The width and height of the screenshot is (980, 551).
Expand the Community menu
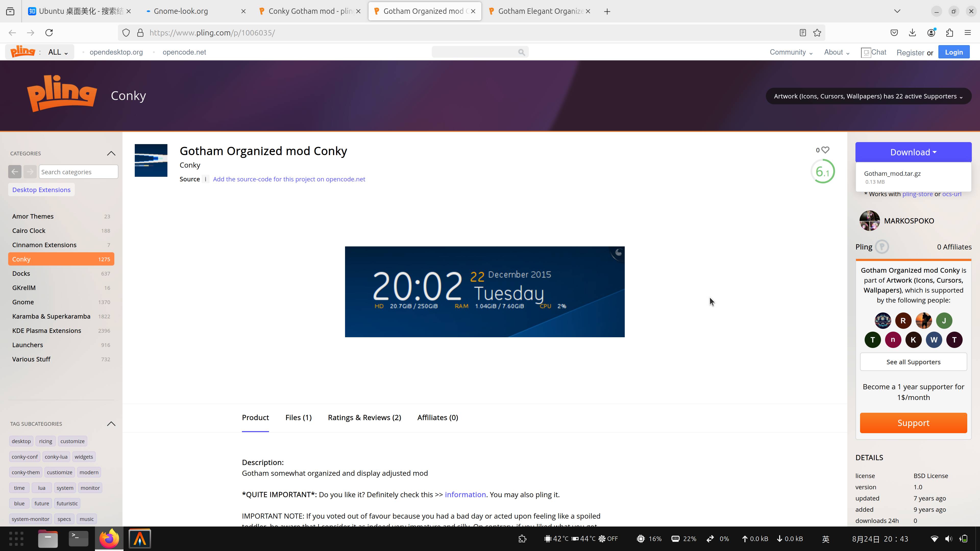tap(791, 52)
